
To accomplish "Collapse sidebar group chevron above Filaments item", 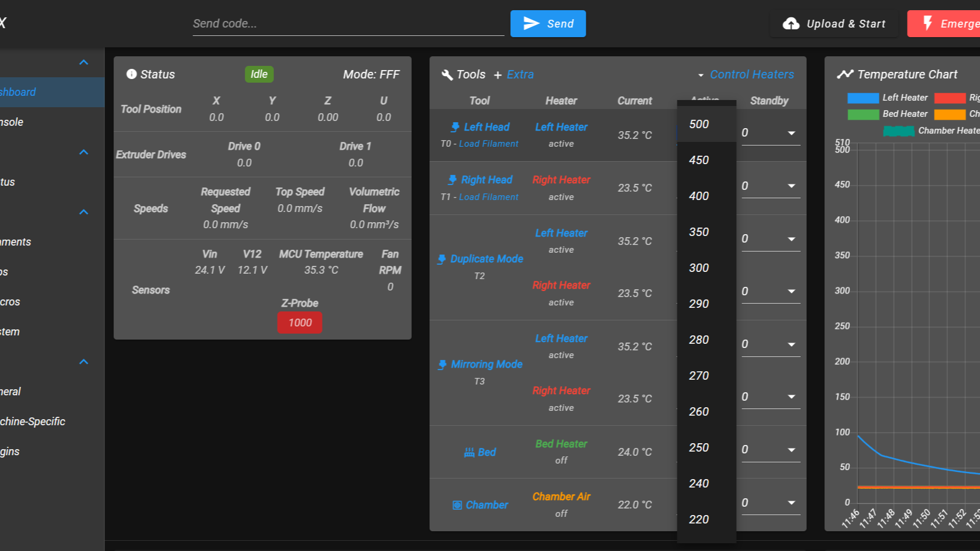I will coord(84,212).
